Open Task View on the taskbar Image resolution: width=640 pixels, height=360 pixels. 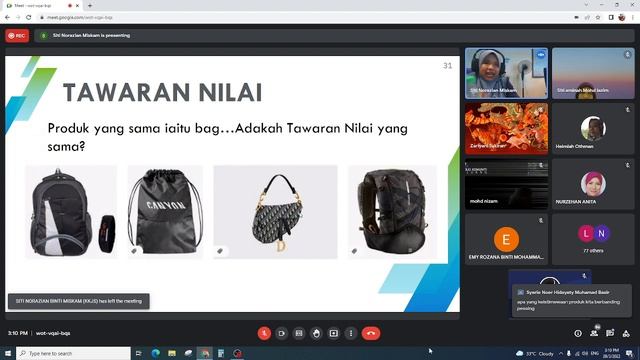click(138, 353)
